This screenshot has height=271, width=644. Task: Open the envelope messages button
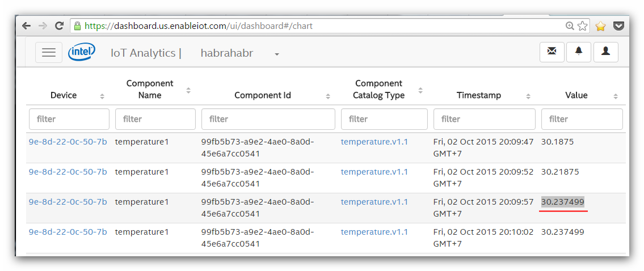tap(552, 52)
